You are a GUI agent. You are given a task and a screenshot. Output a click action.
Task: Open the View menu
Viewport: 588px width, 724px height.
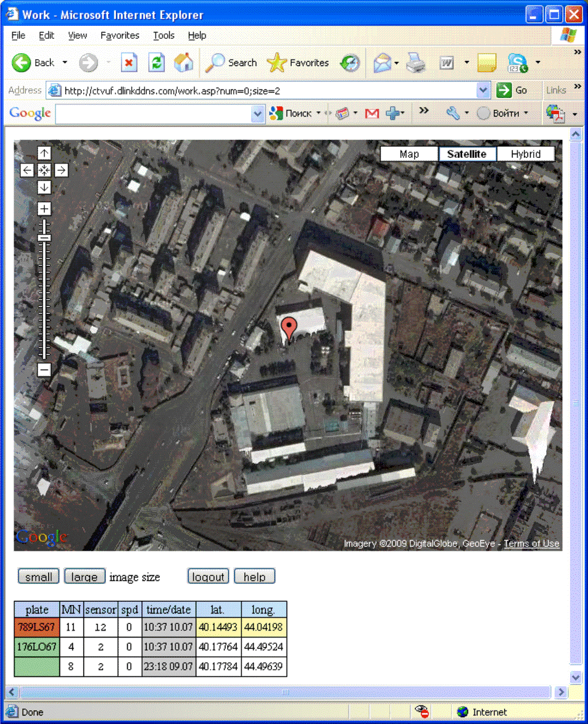[77, 36]
